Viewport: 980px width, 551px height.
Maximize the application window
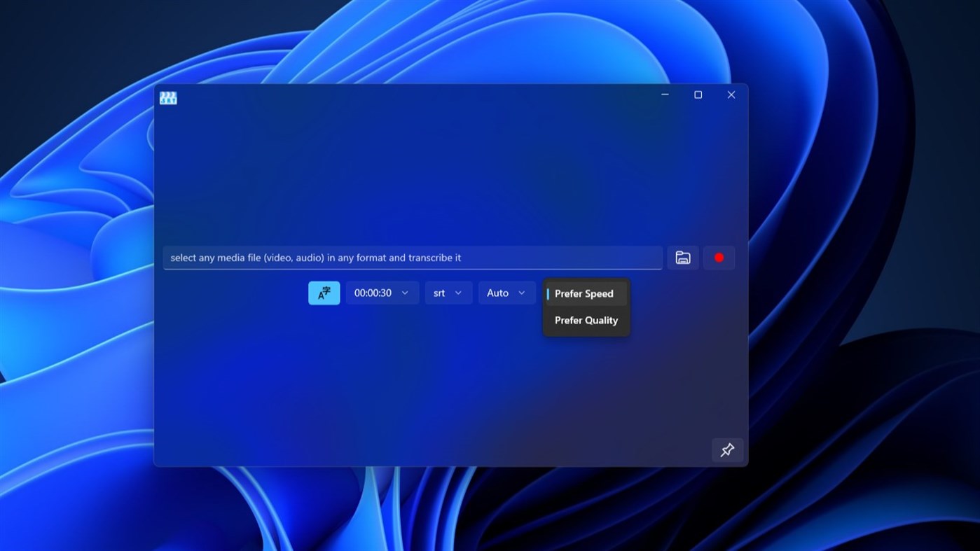pos(698,95)
